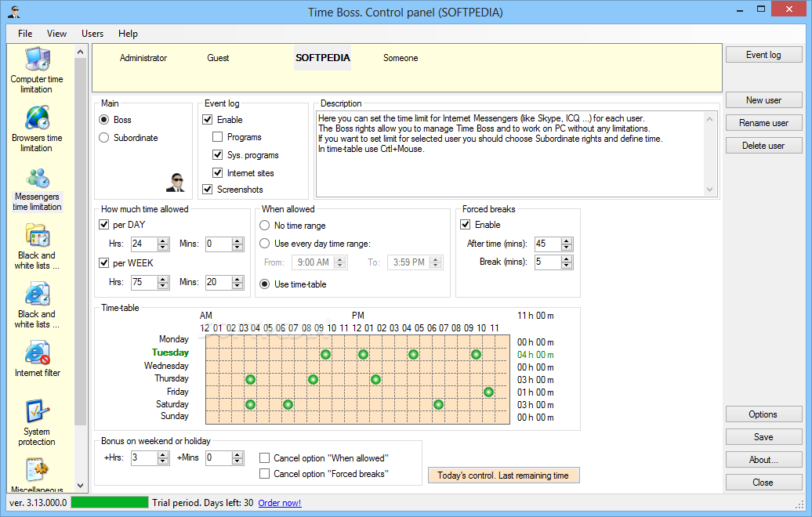This screenshot has height=517, width=812.
Task: Click Saturday's green marker at 03 AM
Action: click(x=250, y=404)
